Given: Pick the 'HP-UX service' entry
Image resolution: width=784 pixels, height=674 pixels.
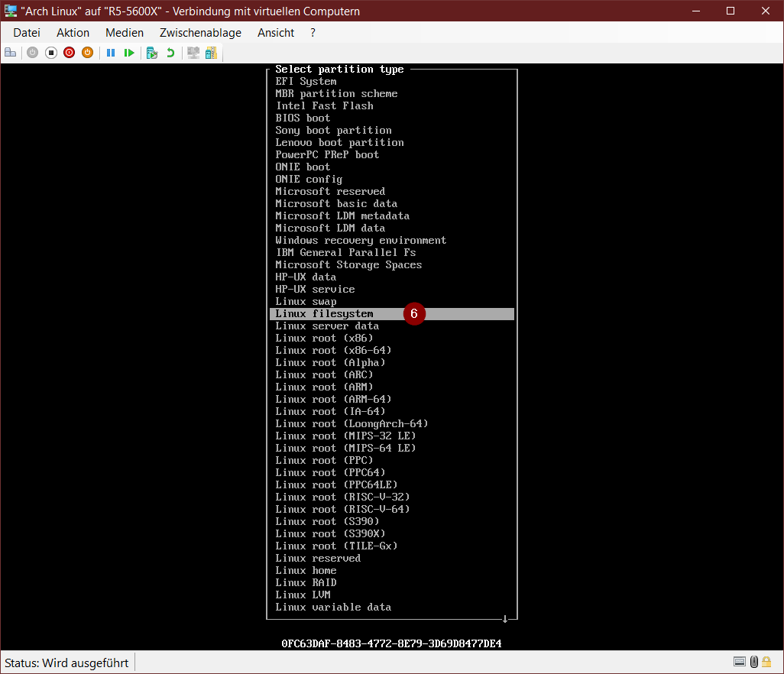Looking at the screenshot, I should [315, 290].
